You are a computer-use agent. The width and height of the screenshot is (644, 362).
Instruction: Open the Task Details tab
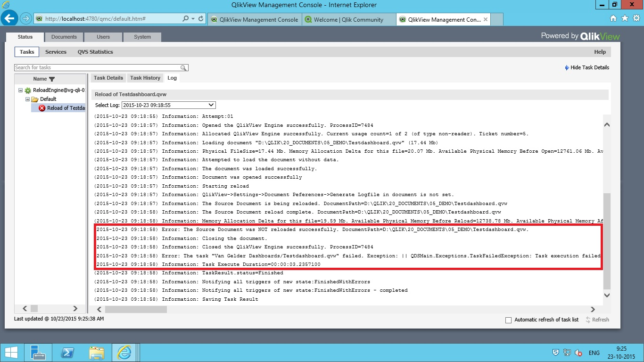[x=108, y=78]
